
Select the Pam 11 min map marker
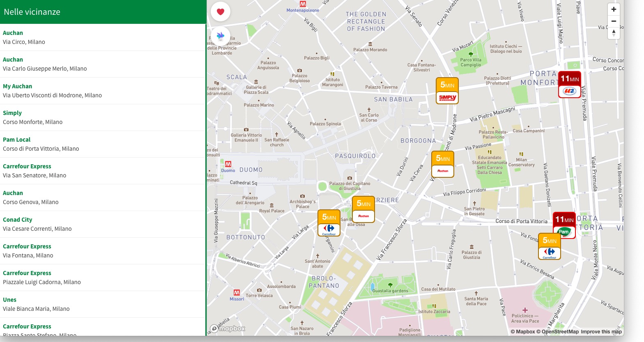coord(564,225)
